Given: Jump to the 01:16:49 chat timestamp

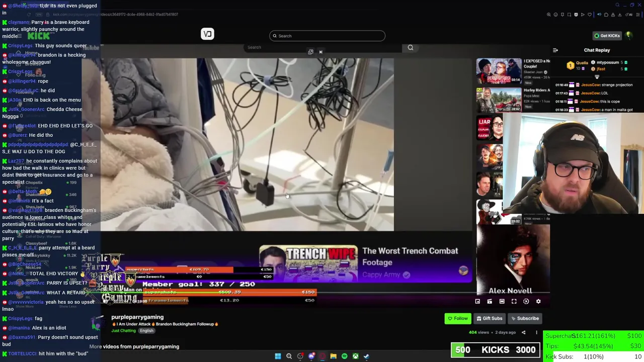Looking at the screenshot, I should 561,85.
